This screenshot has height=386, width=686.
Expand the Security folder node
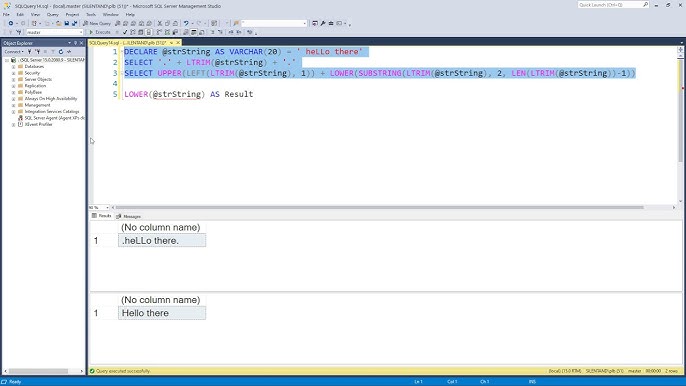(x=14, y=73)
